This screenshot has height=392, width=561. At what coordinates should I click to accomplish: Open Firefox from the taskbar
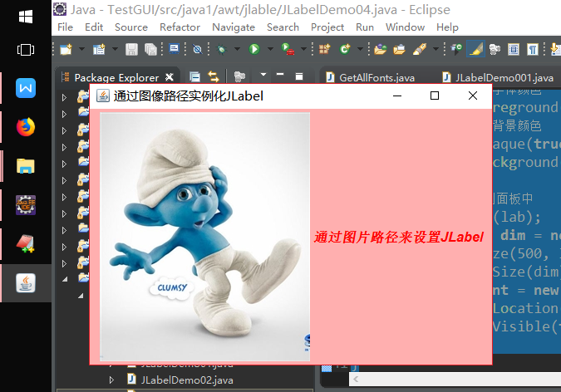tap(26, 127)
